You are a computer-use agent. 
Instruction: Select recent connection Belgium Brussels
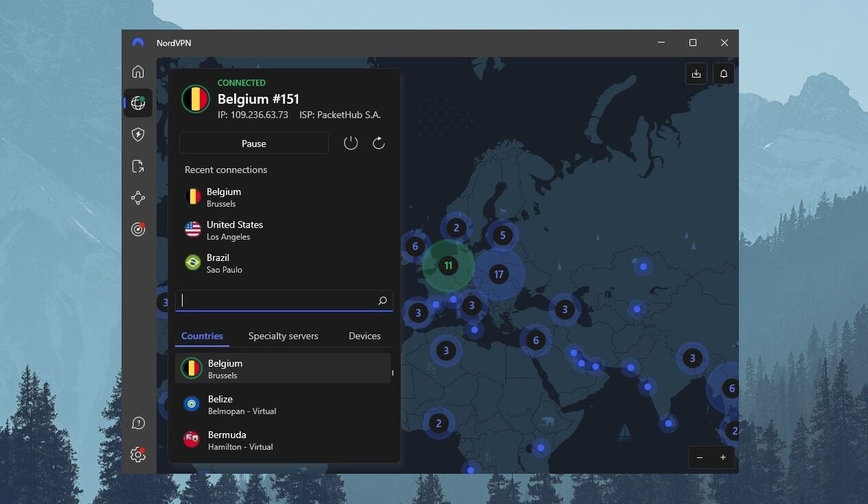[284, 197]
